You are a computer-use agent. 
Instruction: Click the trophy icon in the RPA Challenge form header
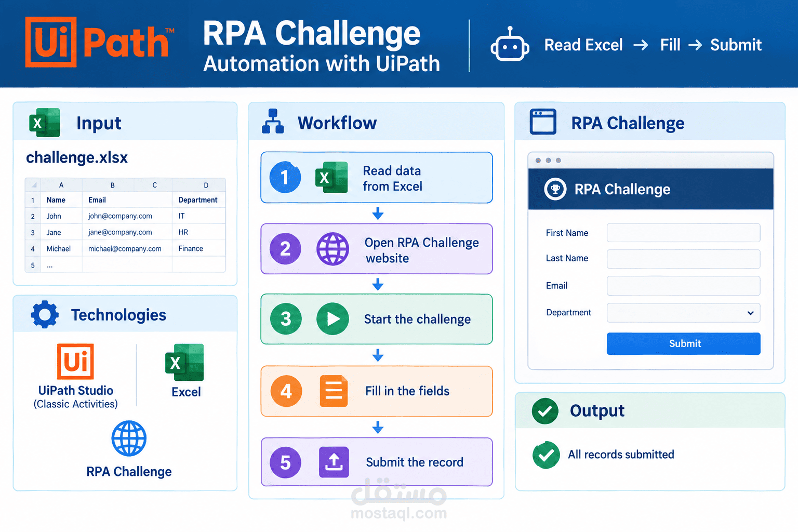pos(555,189)
